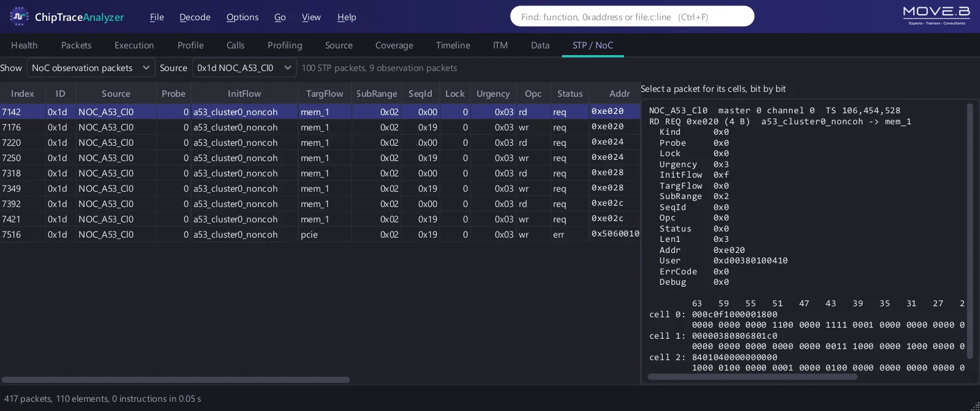Image resolution: width=980 pixels, height=411 pixels.
Task: Switch to the Profile tab
Action: point(190,45)
